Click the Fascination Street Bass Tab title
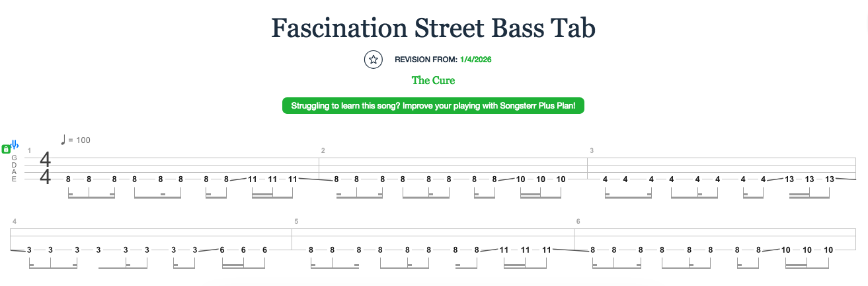The width and height of the screenshot is (868, 286). click(x=433, y=28)
